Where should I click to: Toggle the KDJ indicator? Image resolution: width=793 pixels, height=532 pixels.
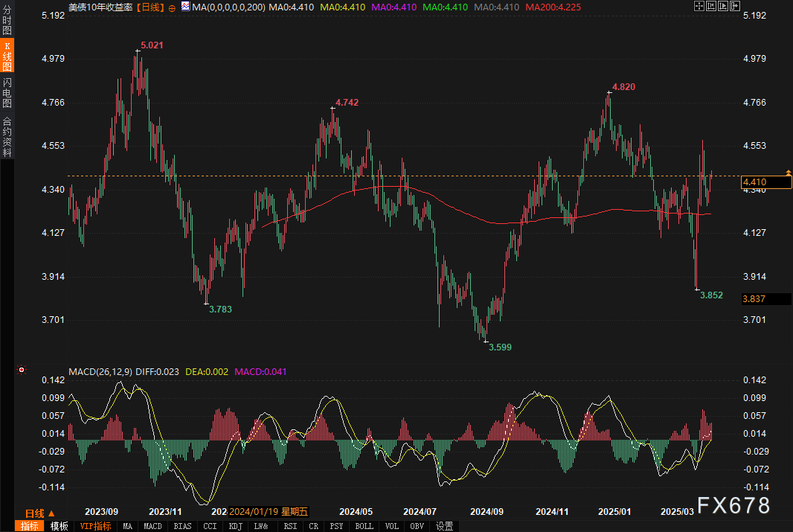[236, 526]
